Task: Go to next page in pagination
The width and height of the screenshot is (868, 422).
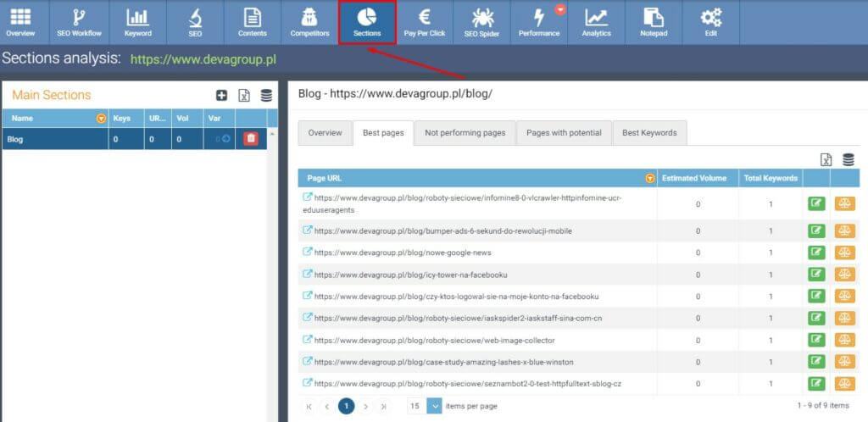Action: [x=365, y=406]
